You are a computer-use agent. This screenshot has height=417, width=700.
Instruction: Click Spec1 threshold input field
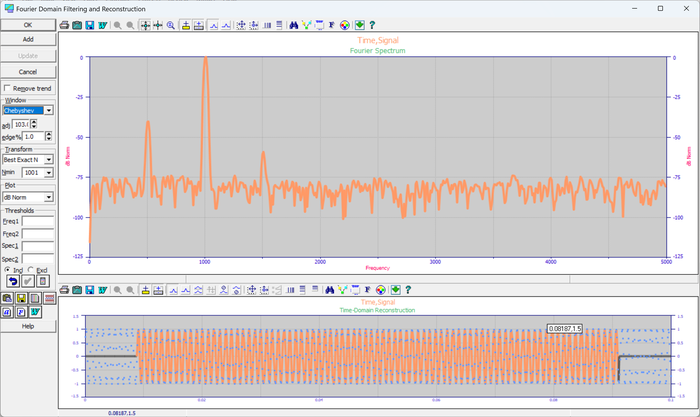38,246
